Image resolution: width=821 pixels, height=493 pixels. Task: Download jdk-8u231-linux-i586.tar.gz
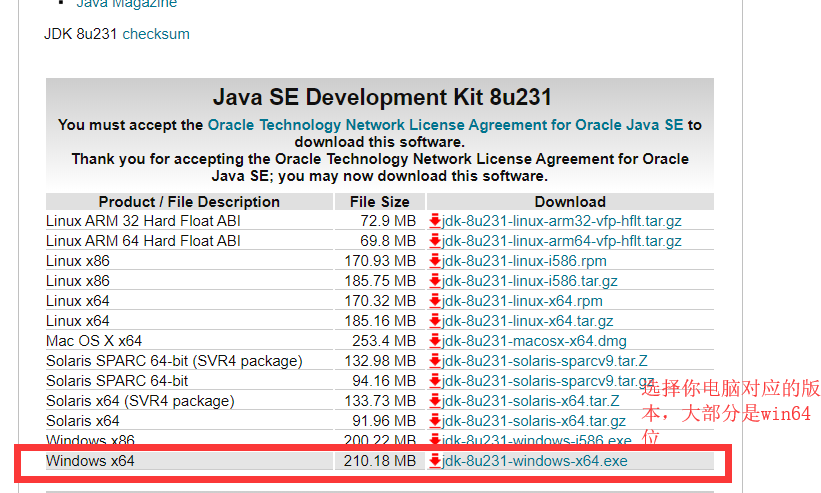click(x=529, y=281)
